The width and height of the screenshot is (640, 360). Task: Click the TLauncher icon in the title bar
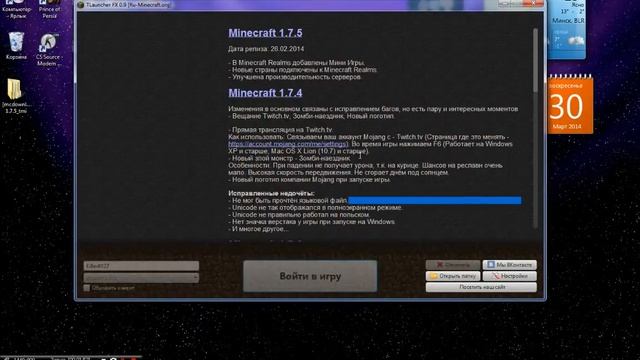[81, 5]
